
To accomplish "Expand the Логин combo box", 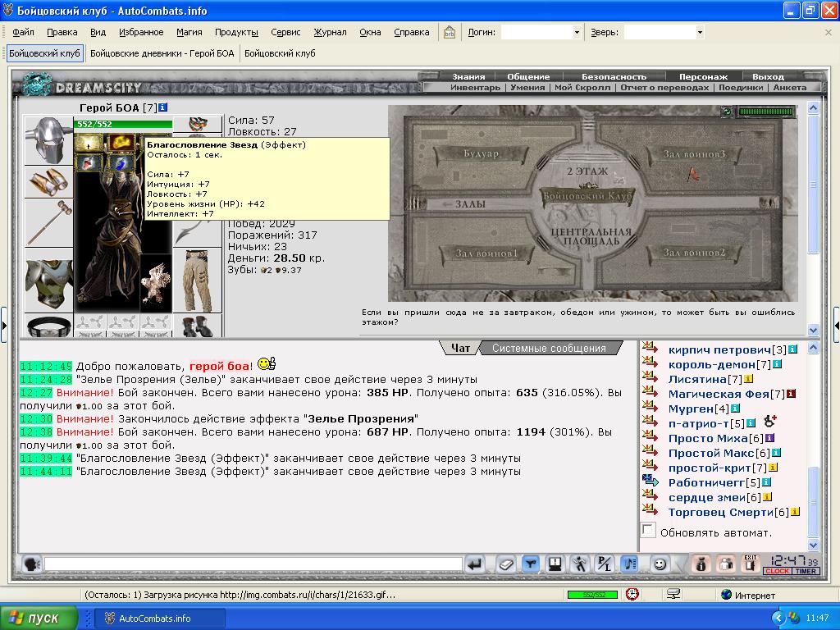I will 577,32.
